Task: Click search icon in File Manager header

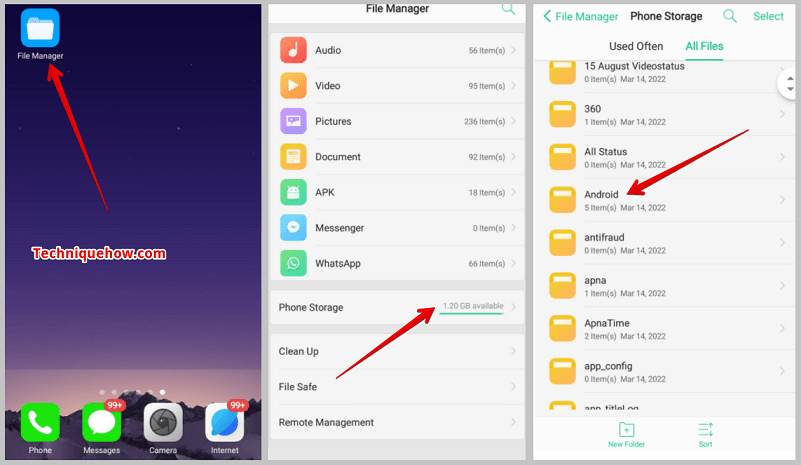Action: click(x=508, y=8)
